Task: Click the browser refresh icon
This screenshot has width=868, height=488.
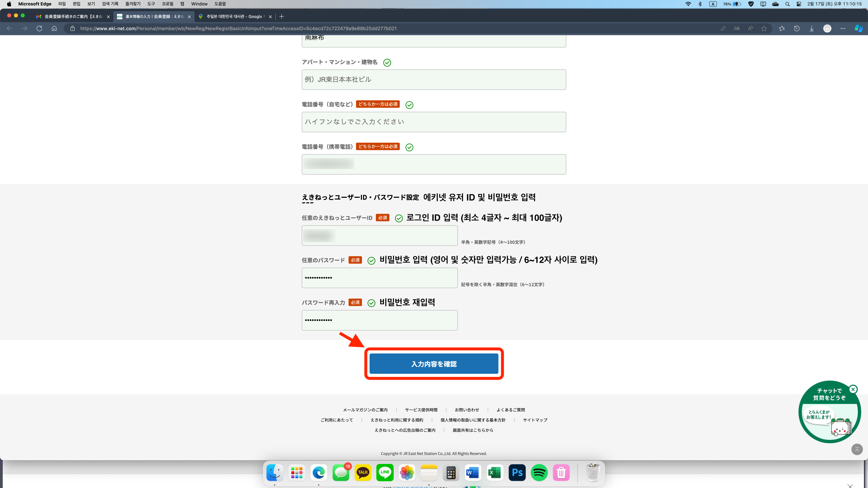Action: (40, 28)
